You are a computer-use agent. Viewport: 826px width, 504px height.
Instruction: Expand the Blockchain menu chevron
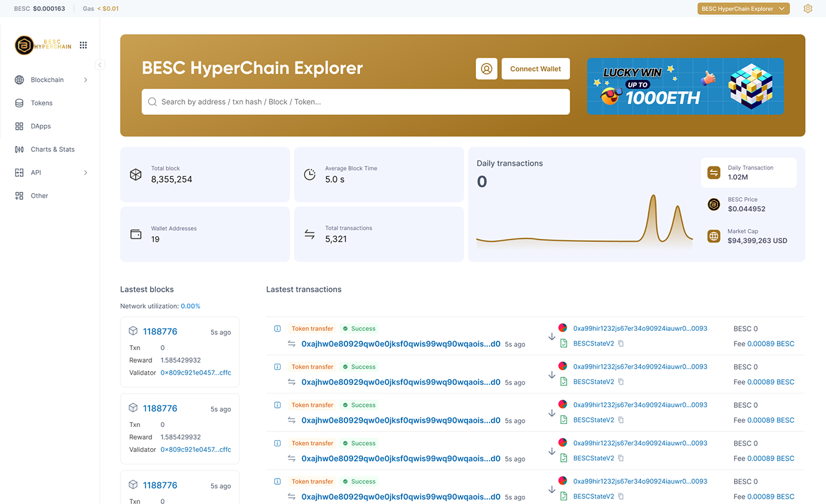[86, 80]
